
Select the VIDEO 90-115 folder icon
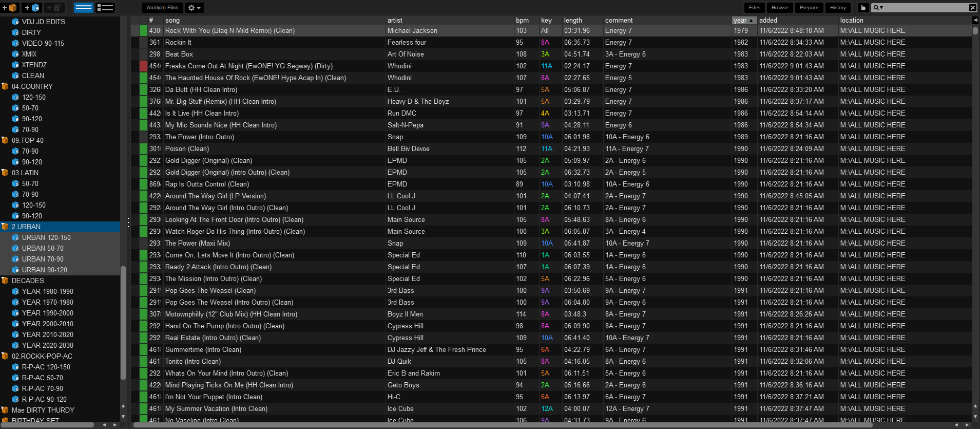pyautogui.click(x=15, y=43)
